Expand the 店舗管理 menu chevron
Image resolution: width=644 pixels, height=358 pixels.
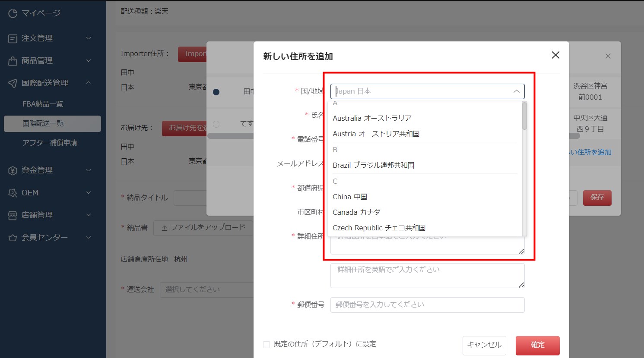89,215
